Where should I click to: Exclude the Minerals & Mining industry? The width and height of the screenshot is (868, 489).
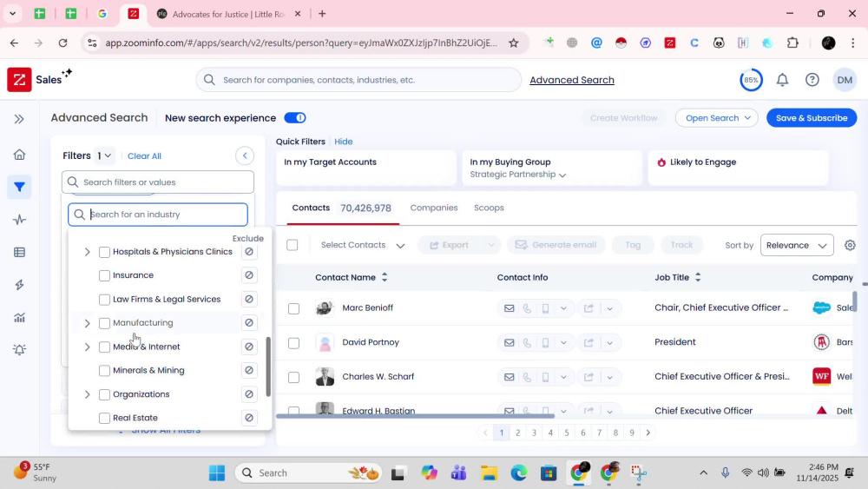point(249,371)
